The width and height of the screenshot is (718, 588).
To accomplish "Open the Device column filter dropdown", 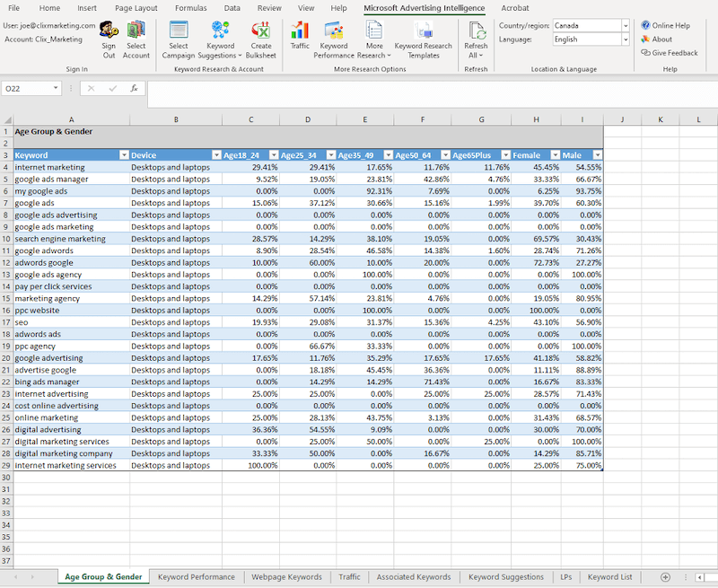I will (x=216, y=155).
